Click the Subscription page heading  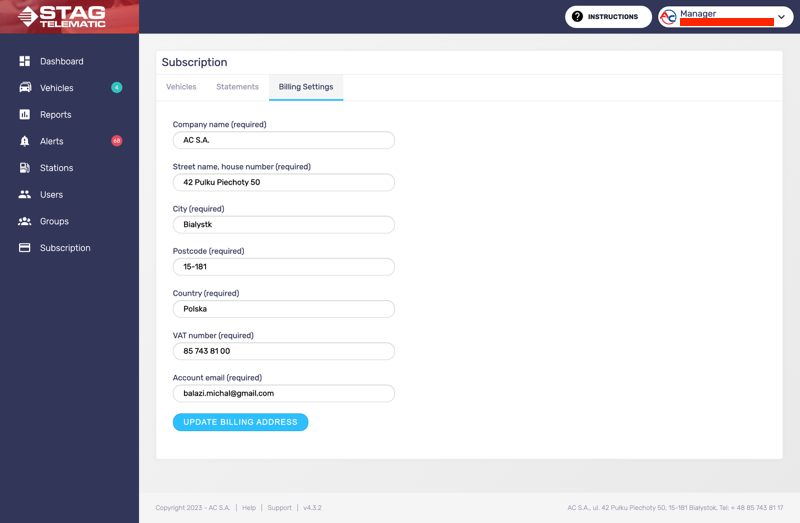coord(194,62)
